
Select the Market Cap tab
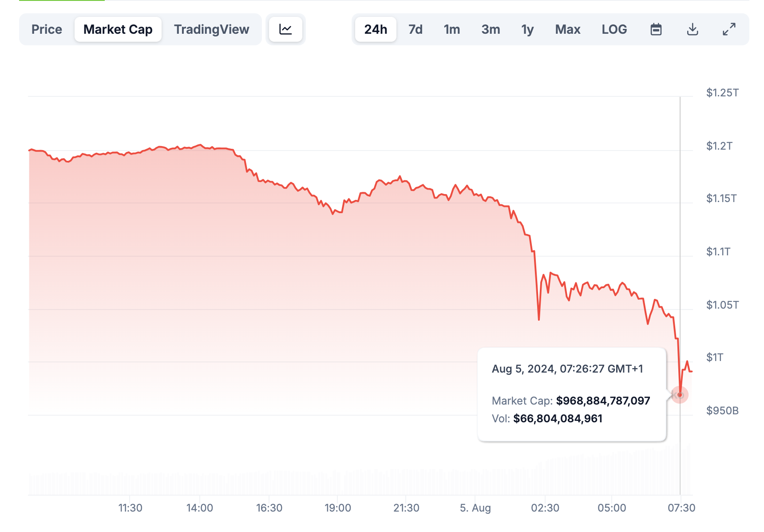(x=118, y=29)
